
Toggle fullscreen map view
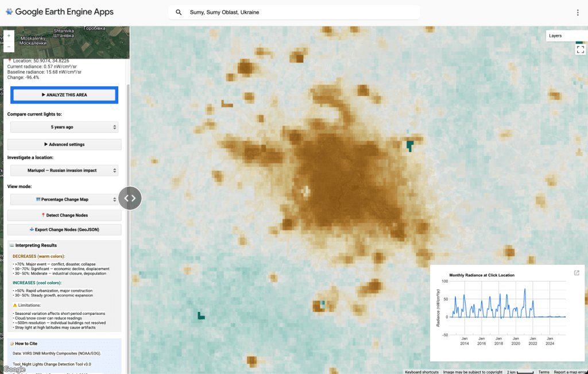pos(580,49)
